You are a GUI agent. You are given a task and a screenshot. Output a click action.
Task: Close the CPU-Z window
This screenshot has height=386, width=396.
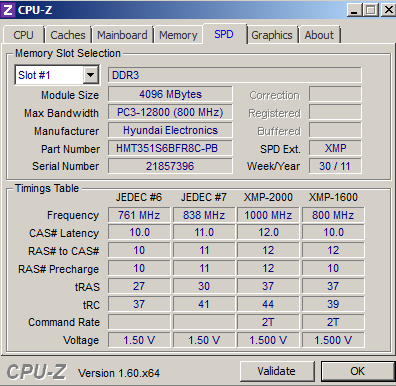(x=388, y=10)
